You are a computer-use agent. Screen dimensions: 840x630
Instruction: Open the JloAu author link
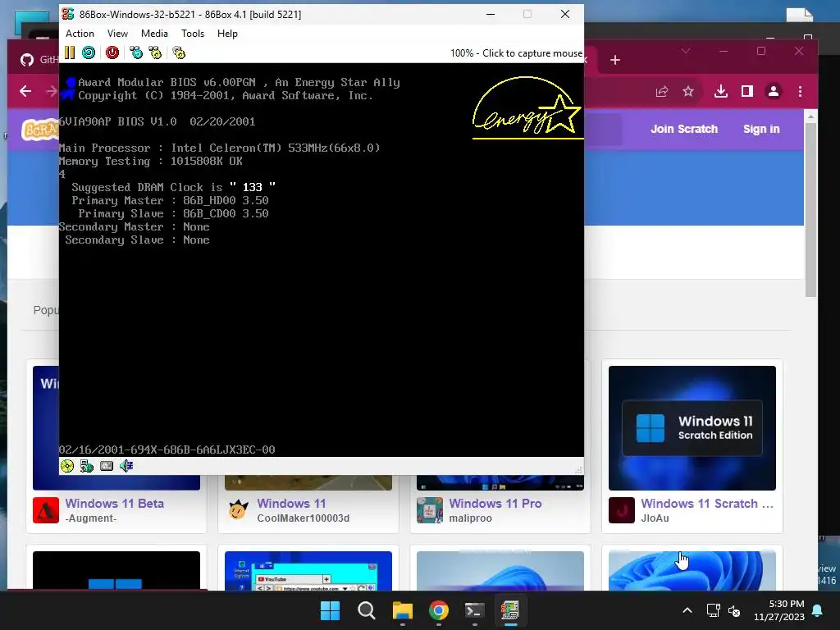click(x=655, y=518)
